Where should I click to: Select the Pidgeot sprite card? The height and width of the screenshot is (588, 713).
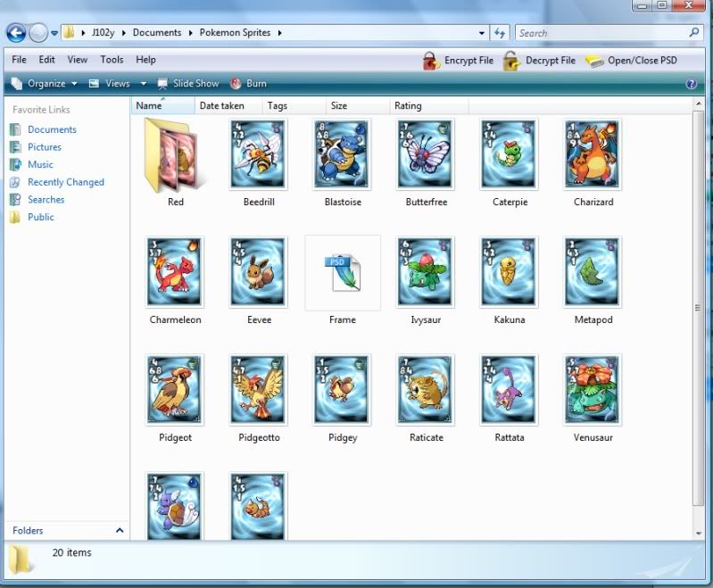(175, 390)
